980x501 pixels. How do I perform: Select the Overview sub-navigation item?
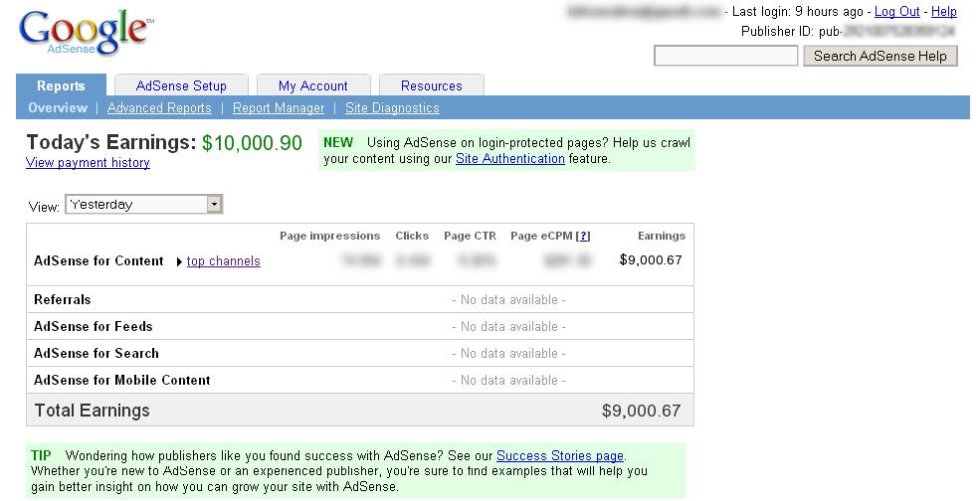tap(58, 108)
